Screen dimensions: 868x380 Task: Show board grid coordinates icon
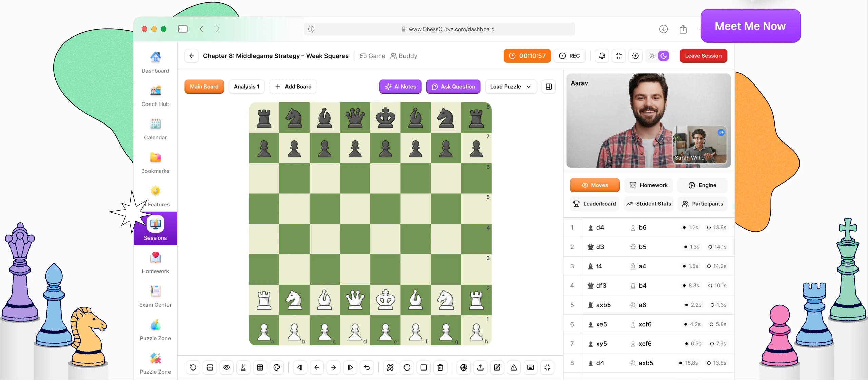click(x=260, y=367)
